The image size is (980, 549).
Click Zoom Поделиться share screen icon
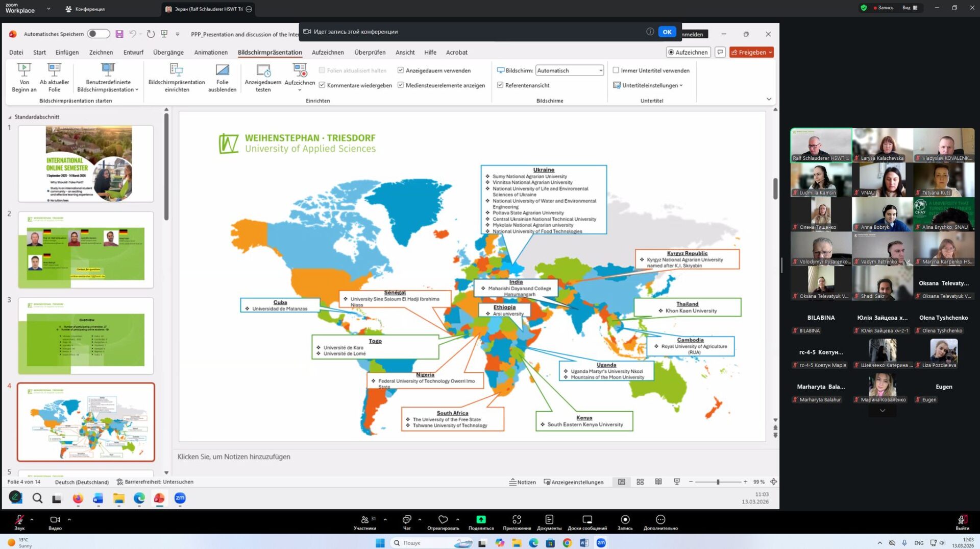481,520
